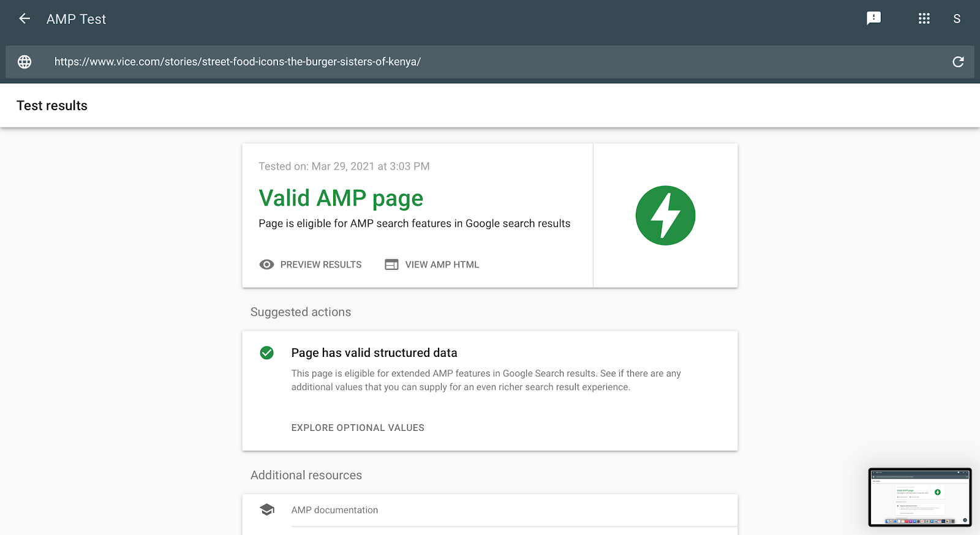Rerun the test with the refresh icon

click(x=958, y=62)
